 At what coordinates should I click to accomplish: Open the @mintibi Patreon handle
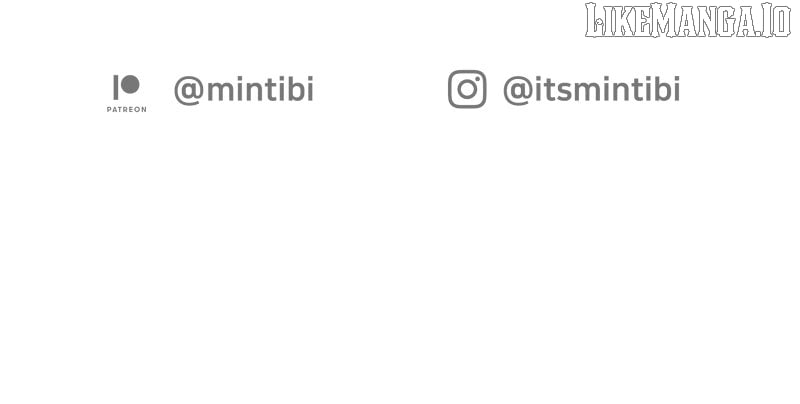click(x=244, y=90)
